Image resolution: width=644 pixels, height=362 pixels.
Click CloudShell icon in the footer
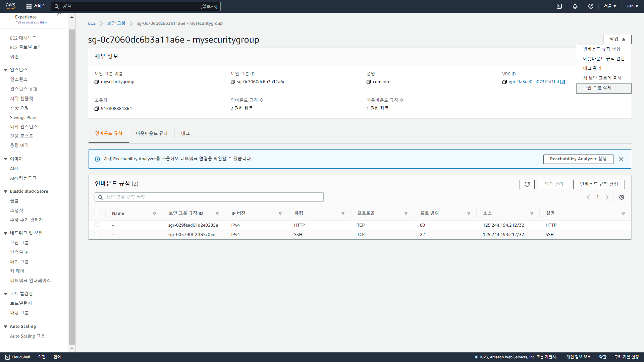(7, 357)
